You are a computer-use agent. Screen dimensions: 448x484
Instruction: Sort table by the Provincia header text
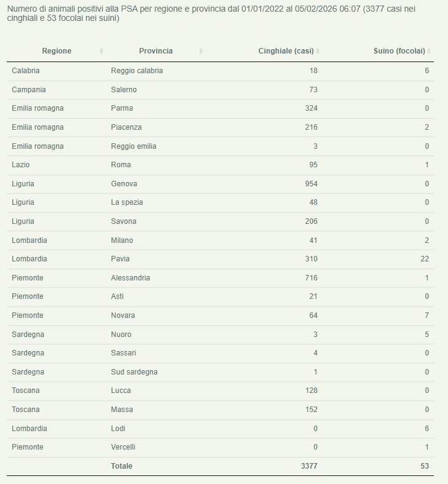coord(155,51)
